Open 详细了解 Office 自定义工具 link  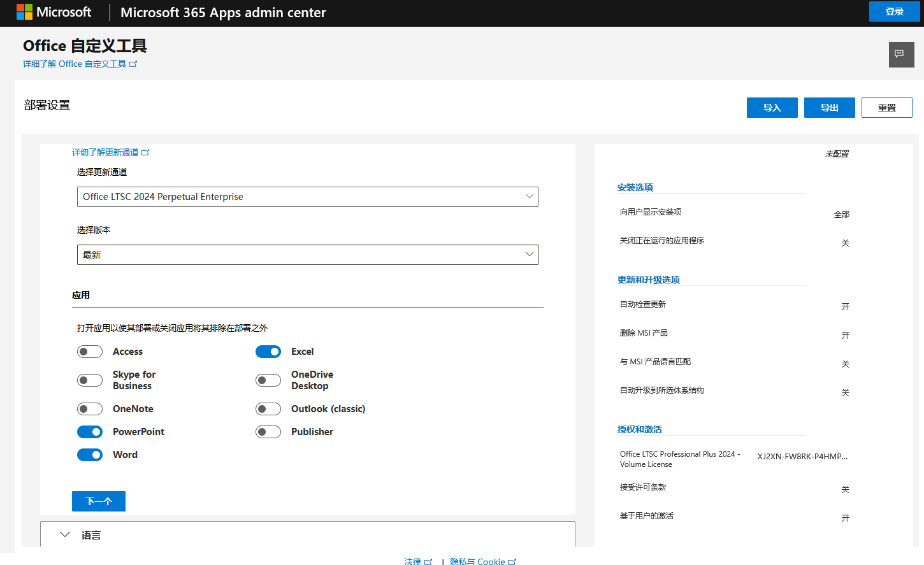(75, 64)
